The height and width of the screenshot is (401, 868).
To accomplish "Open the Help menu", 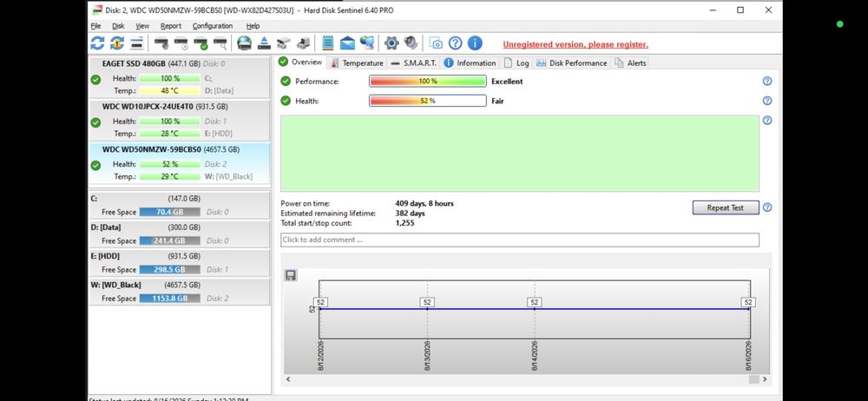I will (253, 26).
